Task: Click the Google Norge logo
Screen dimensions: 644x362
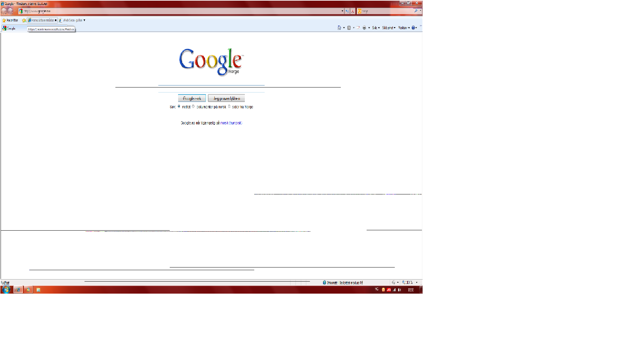Action: coord(211,62)
